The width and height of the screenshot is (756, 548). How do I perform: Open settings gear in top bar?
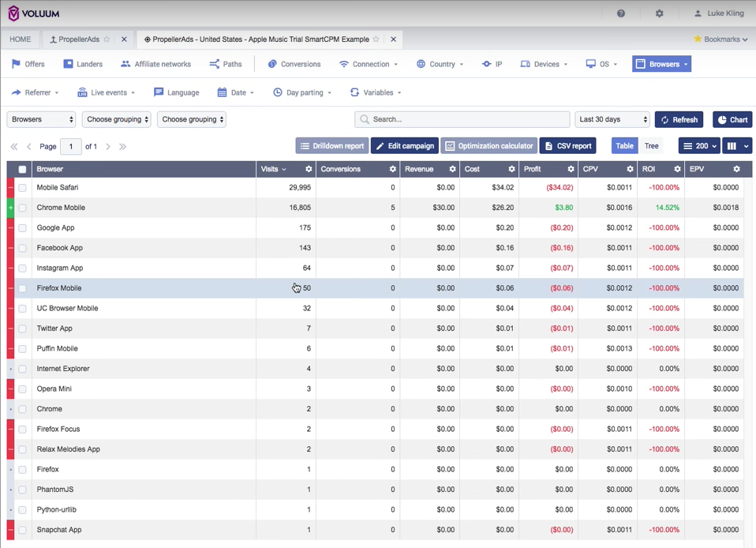click(660, 13)
